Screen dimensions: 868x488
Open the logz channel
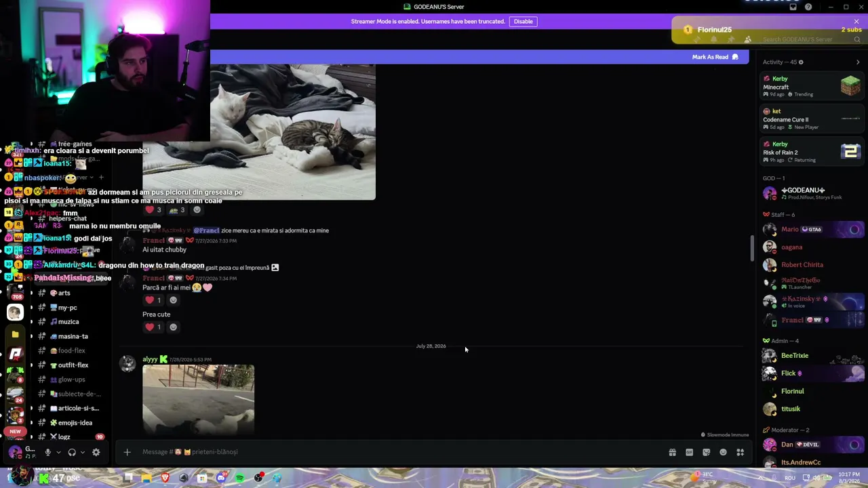pos(64,437)
